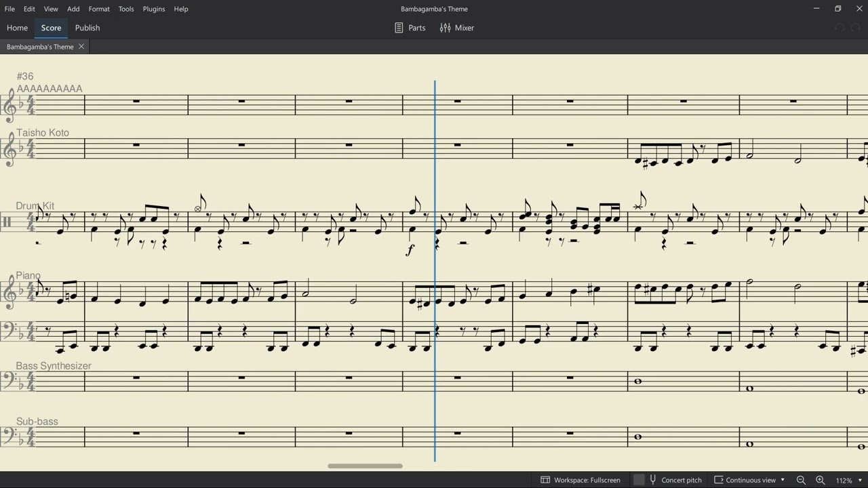This screenshot has height=488, width=868.
Task: Open the Help menu
Action: pyautogui.click(x=181, y=9)
